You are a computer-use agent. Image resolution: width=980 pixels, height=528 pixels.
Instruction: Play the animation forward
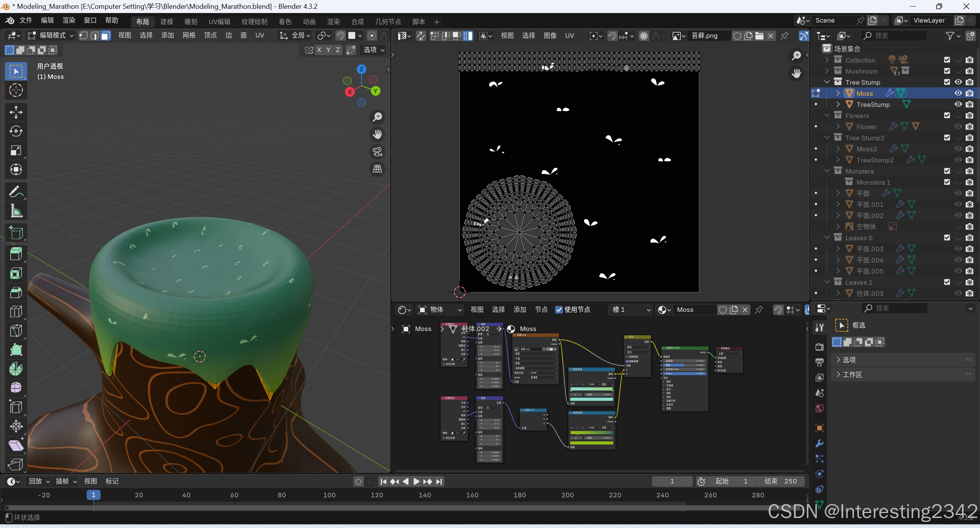(x=417, y=482)
